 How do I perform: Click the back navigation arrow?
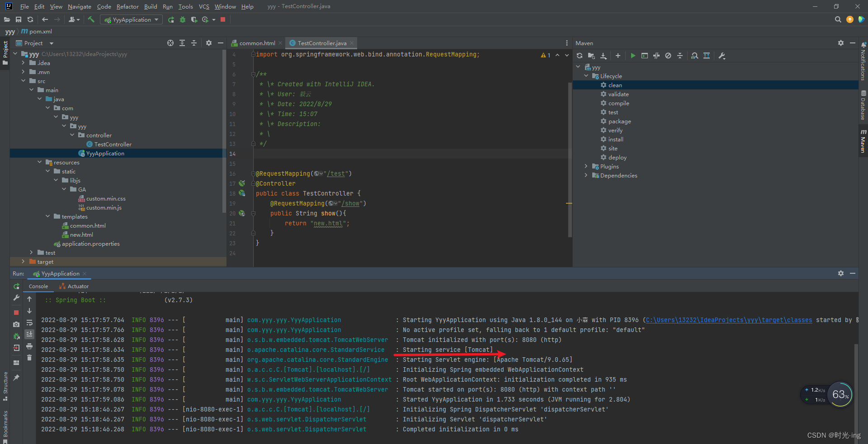click(45, 19)
